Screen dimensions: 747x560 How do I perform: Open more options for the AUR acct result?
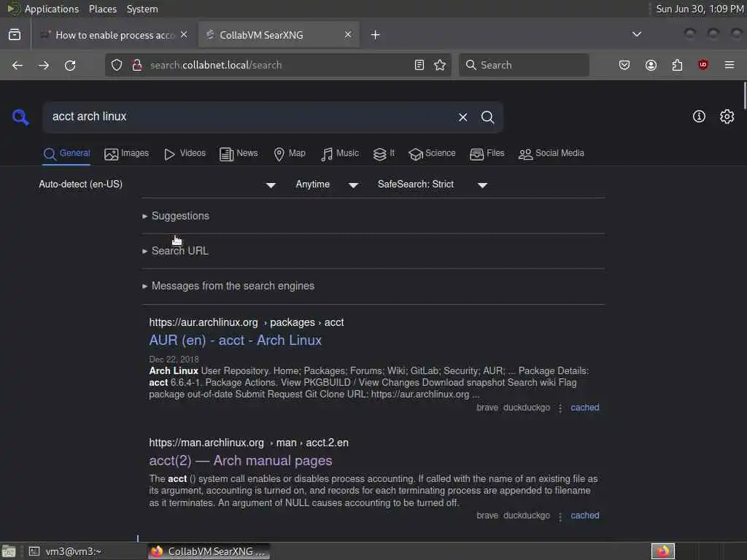point(560,408)
